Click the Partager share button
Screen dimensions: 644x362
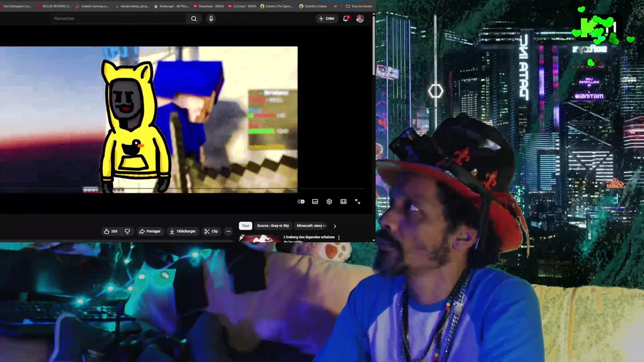pyautogui.click(x=149, y=231)
